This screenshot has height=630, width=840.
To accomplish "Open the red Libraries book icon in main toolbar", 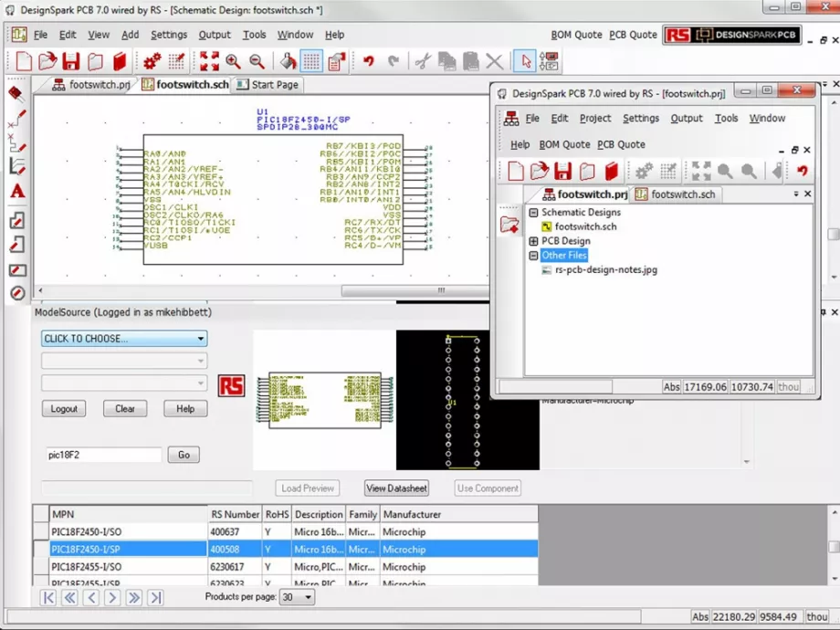I will point(119,61).
